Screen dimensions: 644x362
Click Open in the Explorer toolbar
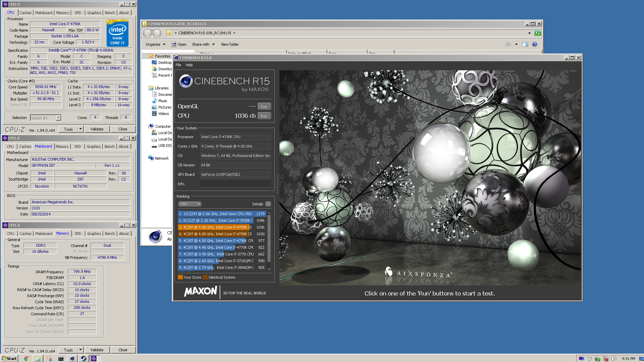pos(179,44)
